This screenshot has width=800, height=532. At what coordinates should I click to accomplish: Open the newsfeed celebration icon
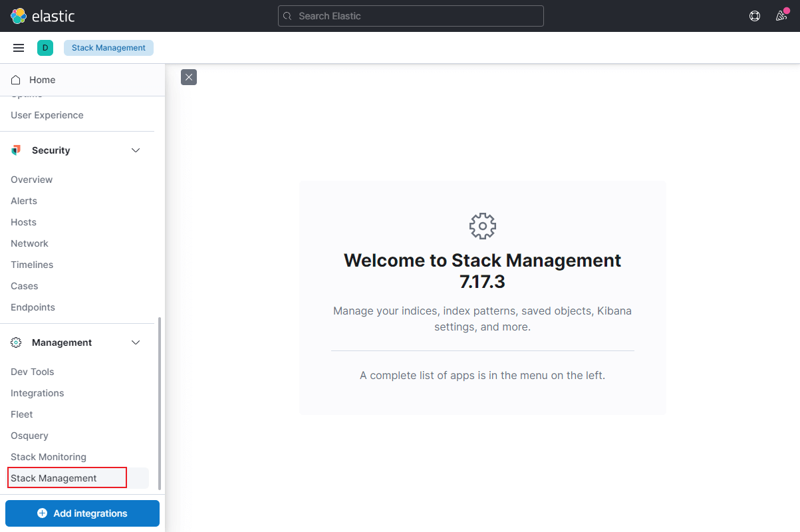point(781,16)
